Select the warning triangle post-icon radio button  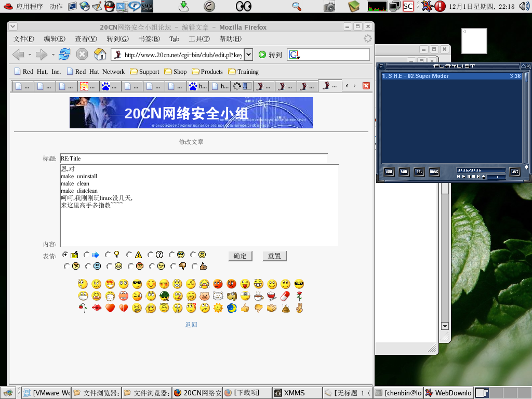129,255
